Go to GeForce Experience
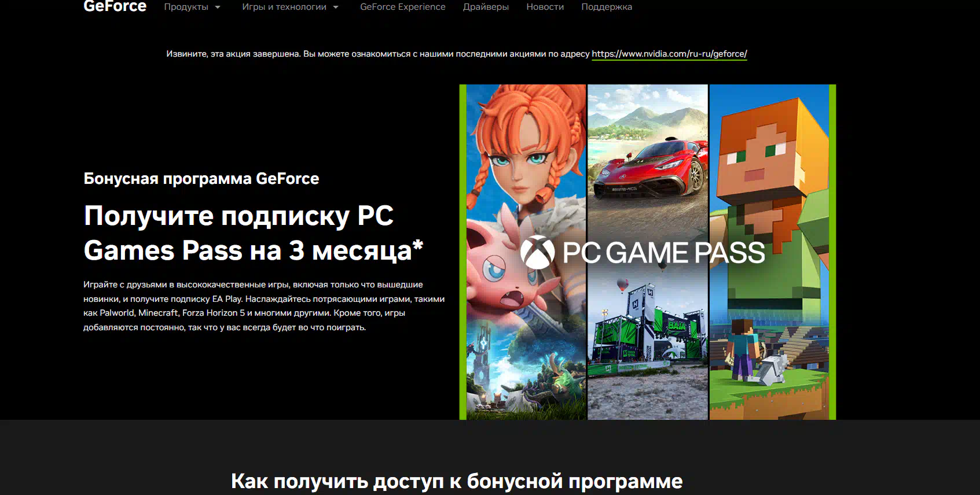The width and height of the screenshot is (980, 495). (403, 7)
